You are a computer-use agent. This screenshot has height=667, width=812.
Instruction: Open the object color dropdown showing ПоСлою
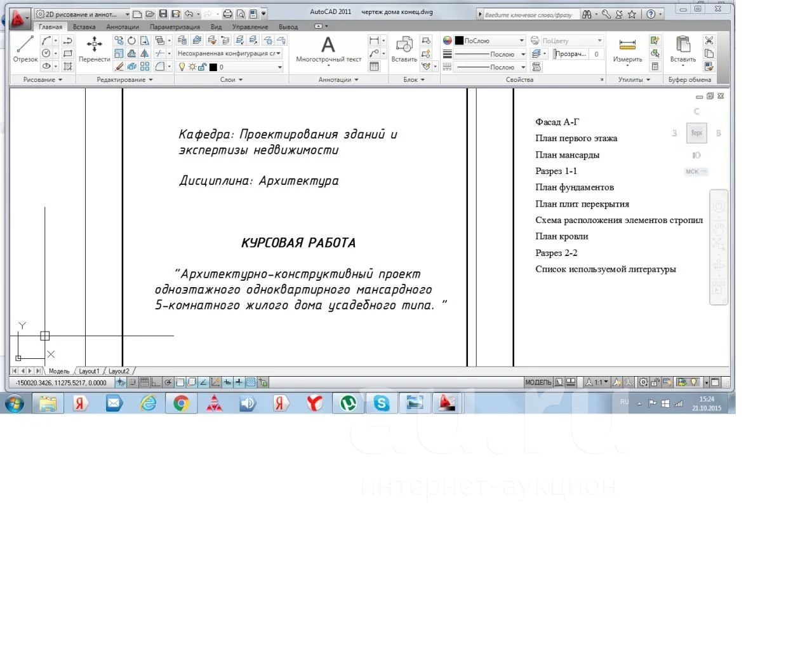tap(489, 40)
